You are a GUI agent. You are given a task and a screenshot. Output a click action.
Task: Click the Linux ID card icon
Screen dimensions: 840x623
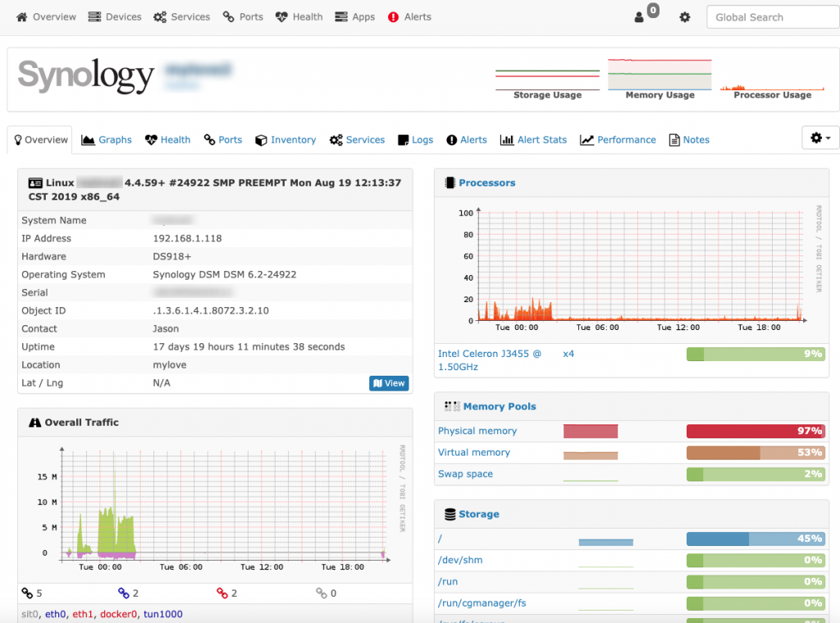[x=35, y=183]
